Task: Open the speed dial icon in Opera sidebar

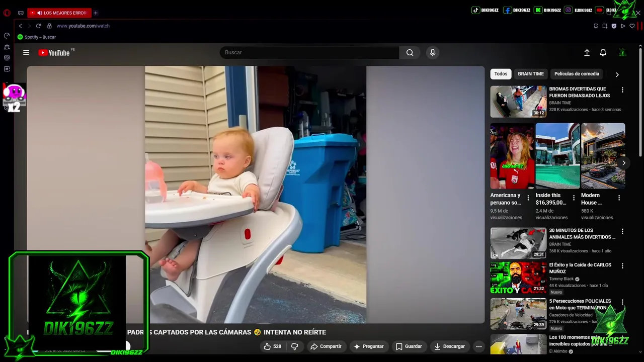Action: pyautogui.click(x=7, y=36)
